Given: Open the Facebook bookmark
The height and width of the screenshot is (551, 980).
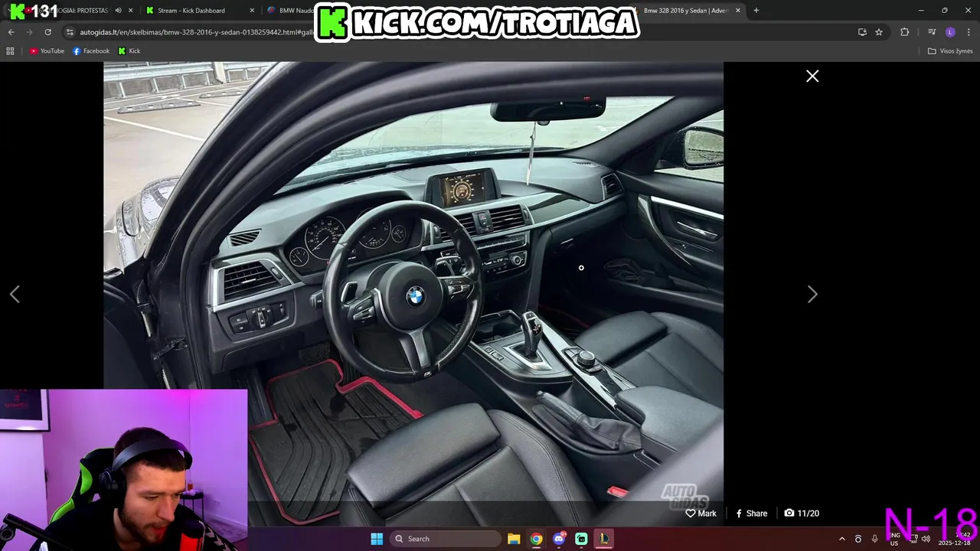Looking at the screenshot, I should pyautogui.click(x=91, y=51).
